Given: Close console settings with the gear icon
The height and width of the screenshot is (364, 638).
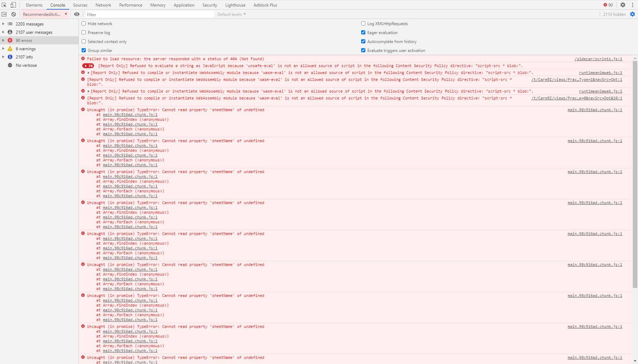Looking at the screenshot, I should tap(632, 14).
